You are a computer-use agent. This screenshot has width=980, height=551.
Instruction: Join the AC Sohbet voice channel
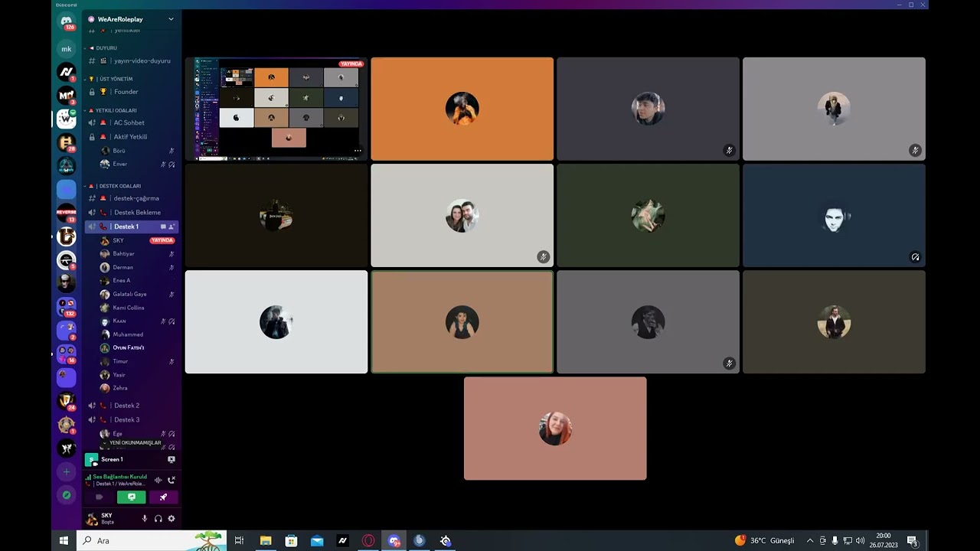click(x=132, y=122)
